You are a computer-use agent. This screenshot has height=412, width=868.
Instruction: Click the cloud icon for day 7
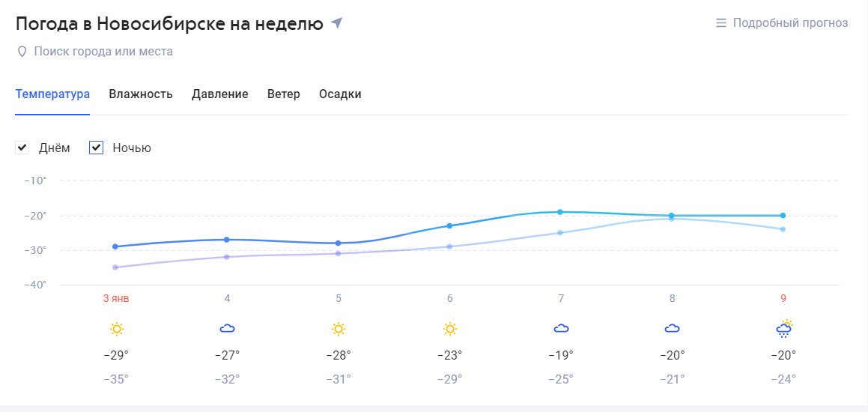tap(562, 329)
